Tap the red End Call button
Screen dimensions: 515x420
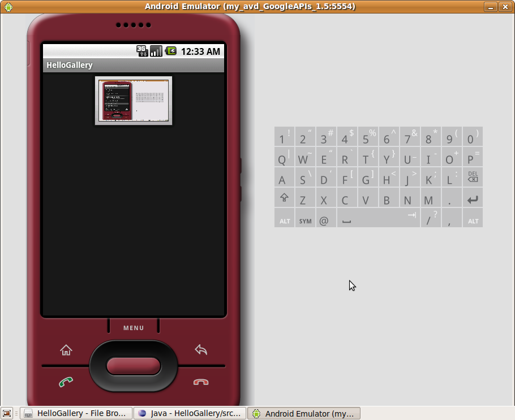pos(201,382)
